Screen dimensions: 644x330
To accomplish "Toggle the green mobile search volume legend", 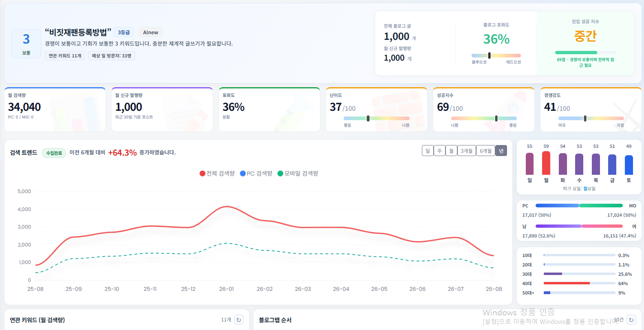I will 298,174.
